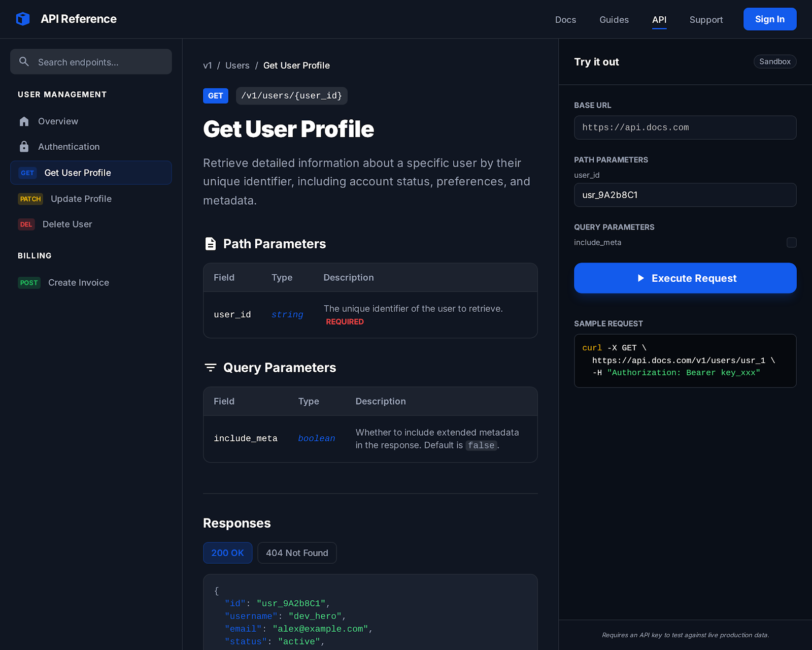812x650 pixels.
Task: Select the search magnifier icon in sidebar
Action: click(24, 61)
